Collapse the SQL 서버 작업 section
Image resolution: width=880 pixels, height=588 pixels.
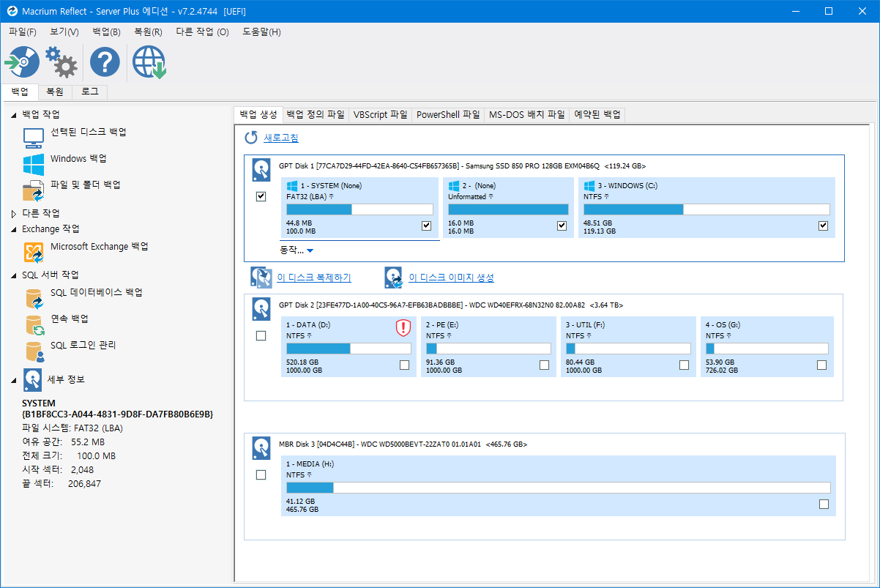[13, 276]
